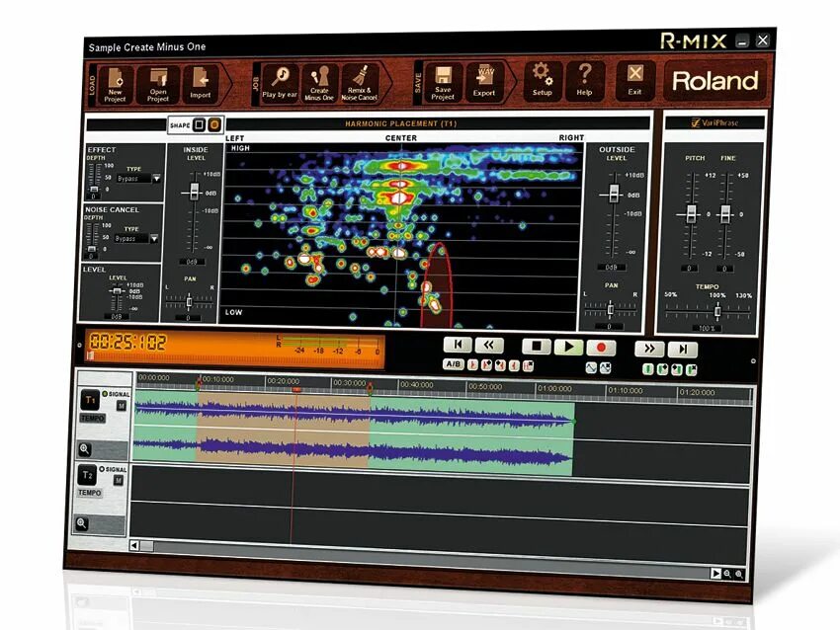Click the T2 zoom magnifier icon
Screen dimensions: 840x630
pyautogui.click(x=81, y=523)
